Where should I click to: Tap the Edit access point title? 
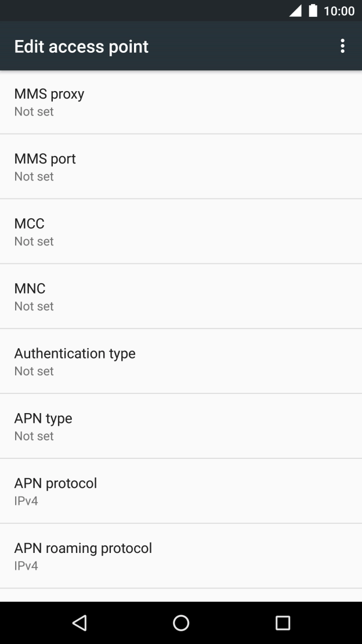click(81, 46)
